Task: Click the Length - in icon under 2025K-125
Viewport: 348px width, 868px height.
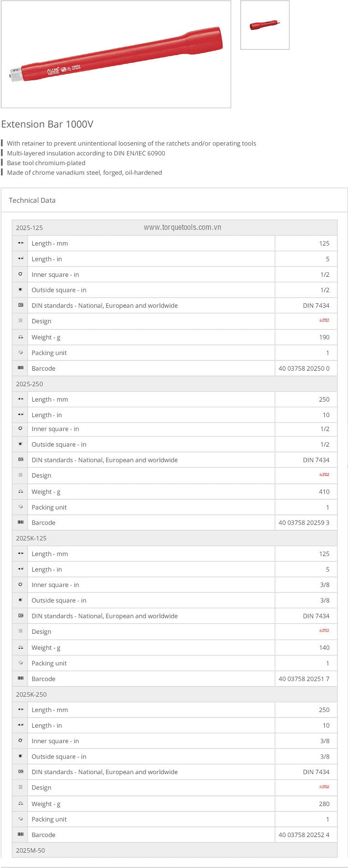Action: click(20, 569)
